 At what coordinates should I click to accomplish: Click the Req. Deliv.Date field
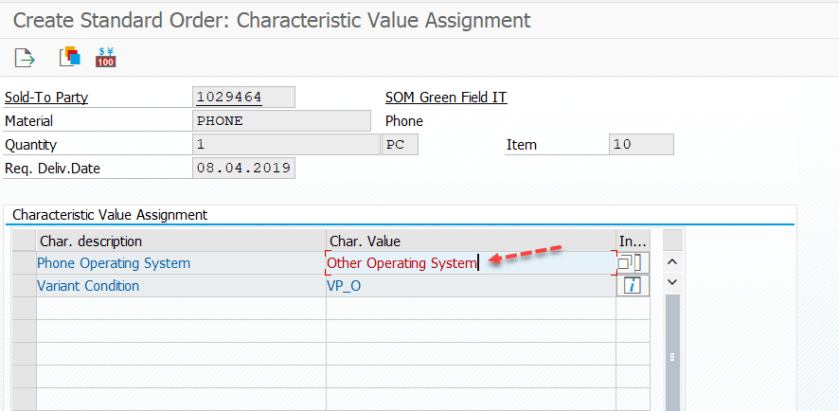click(x=243, y=168)
